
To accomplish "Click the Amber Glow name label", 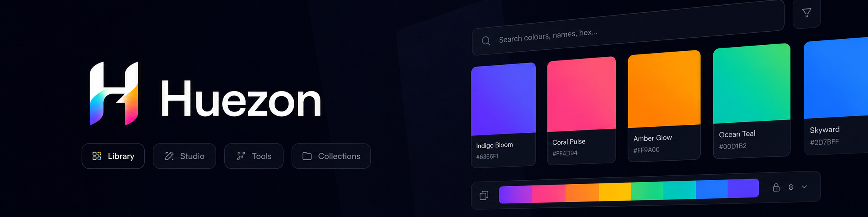I will (653, 138).
